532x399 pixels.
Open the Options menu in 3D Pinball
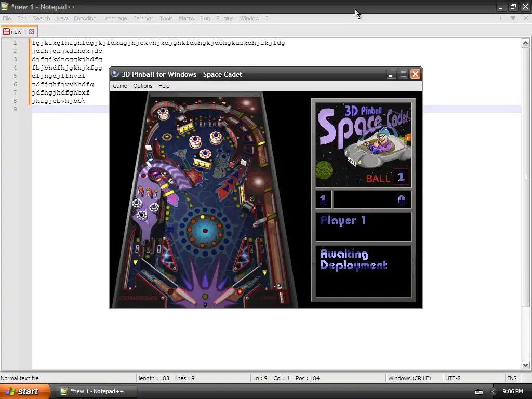142,86
